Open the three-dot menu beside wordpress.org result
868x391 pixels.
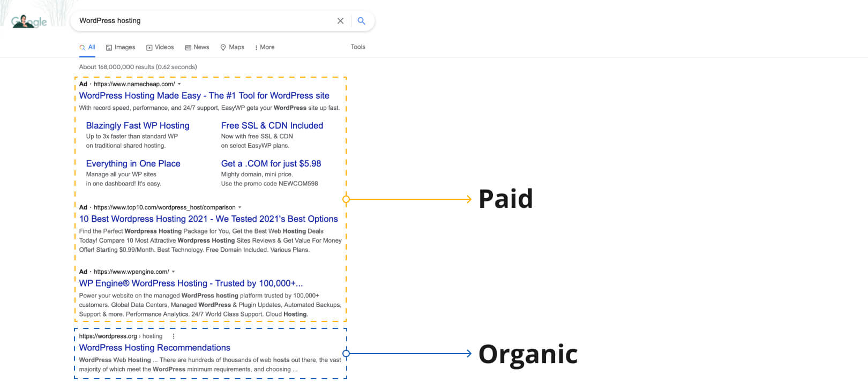[x=173, y=336]
